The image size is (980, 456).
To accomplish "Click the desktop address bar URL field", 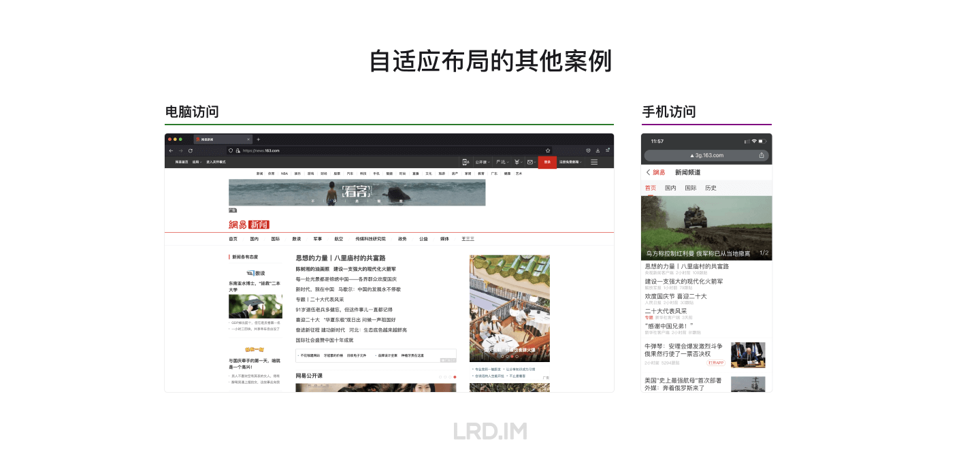I will click(389, 150).
